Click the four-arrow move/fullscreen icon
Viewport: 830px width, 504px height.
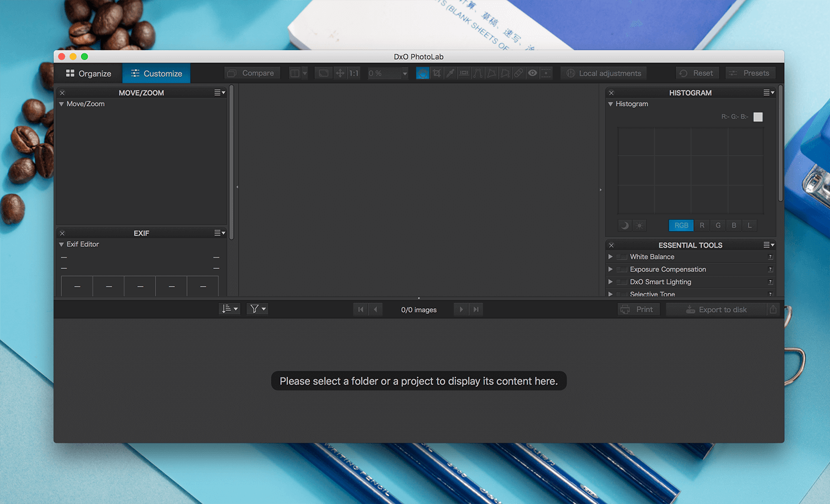click(340, 73)
